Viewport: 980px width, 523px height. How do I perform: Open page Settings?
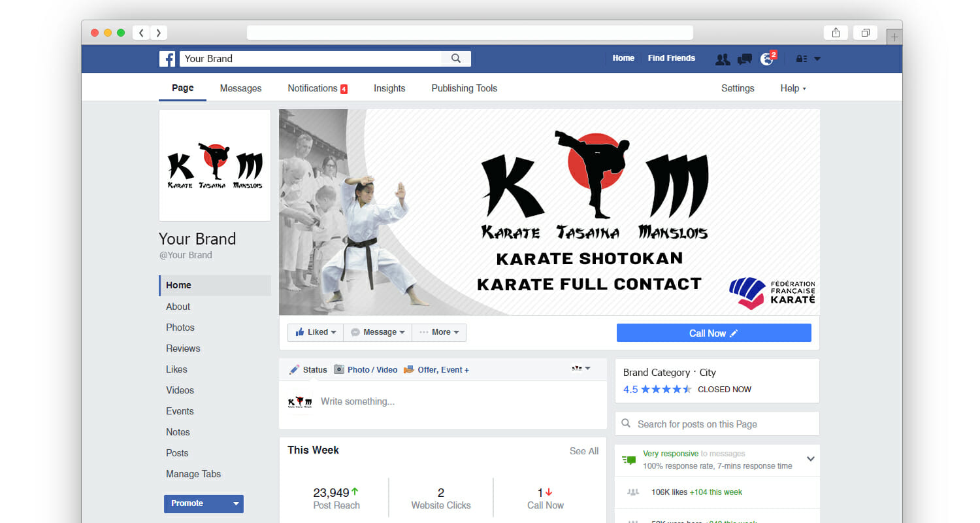(x=738, y=88)
